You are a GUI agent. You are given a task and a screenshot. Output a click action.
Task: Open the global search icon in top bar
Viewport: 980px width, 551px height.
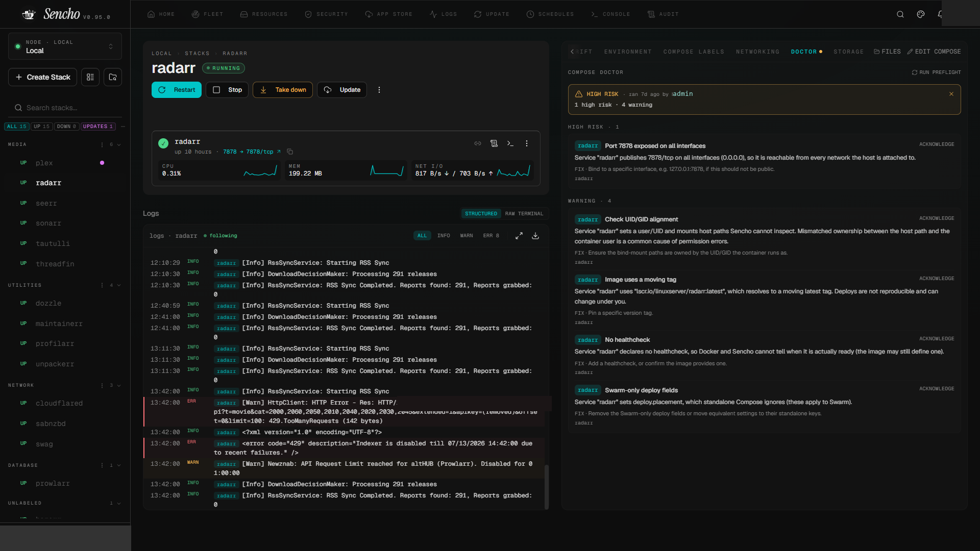[900, 14]
